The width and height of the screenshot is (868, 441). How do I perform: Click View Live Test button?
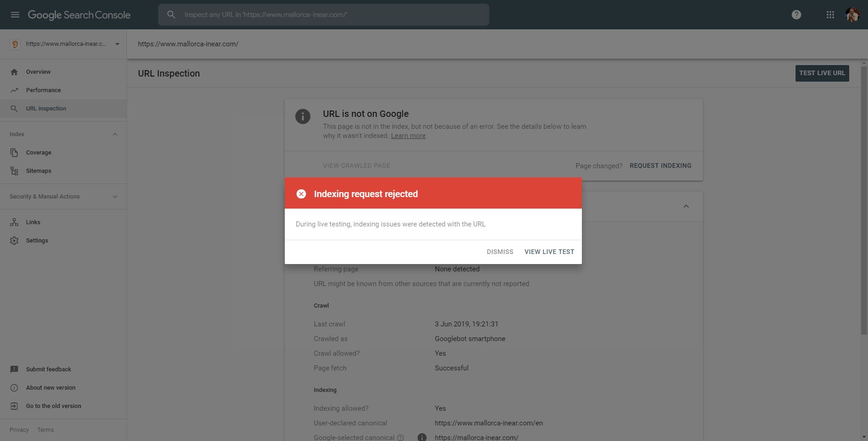point(549,252)
